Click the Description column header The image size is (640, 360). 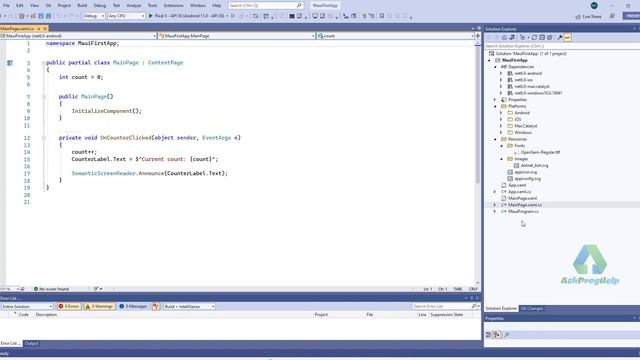pos(46,315)
